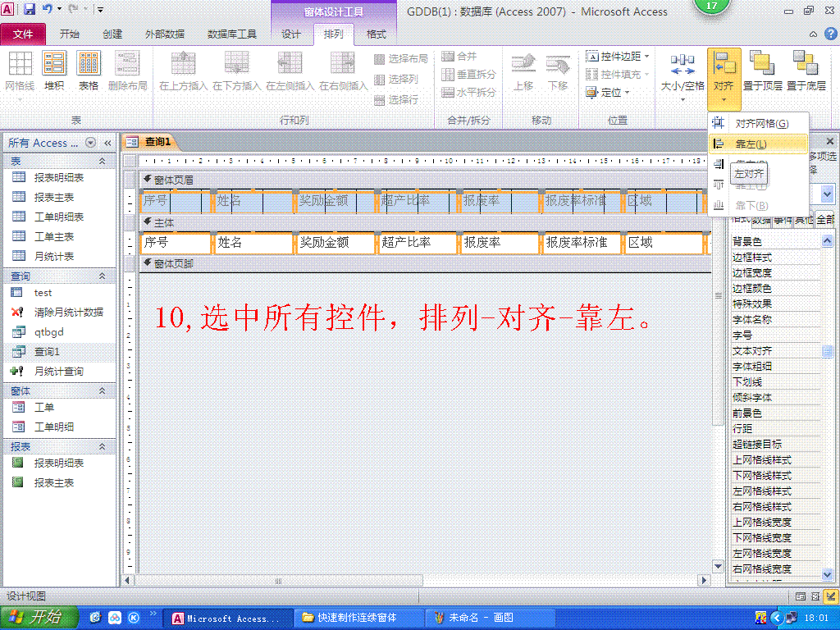This screenshot has width=840, height=630.
Task: Select the 月统计查询 append query
Action: [x=59, y=372]
